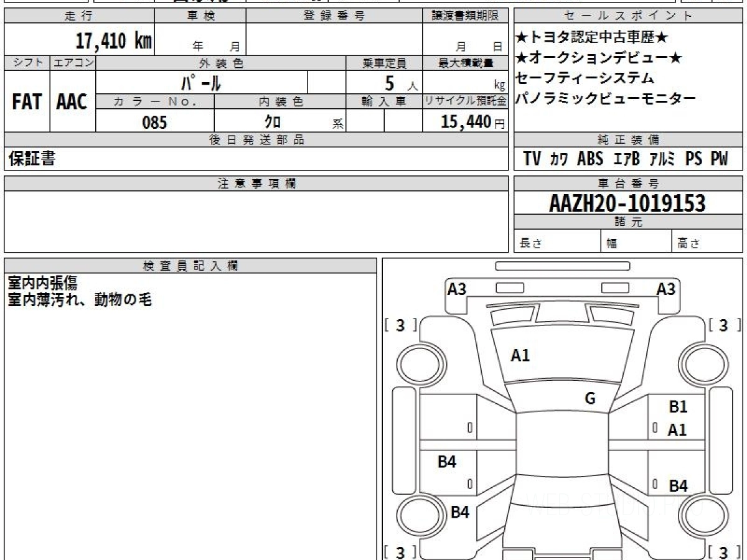Viewport: 747px width, 560px height.
Task: Click the 輸入車 label
Action: click(x=384, y=101)
